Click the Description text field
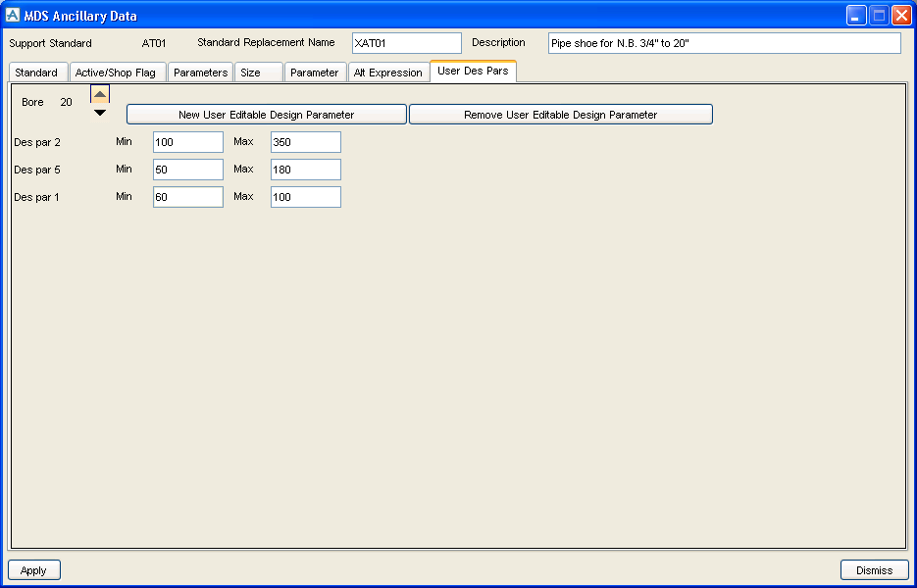This screenshot has height=588, width=917. click(x=725, y=43)
